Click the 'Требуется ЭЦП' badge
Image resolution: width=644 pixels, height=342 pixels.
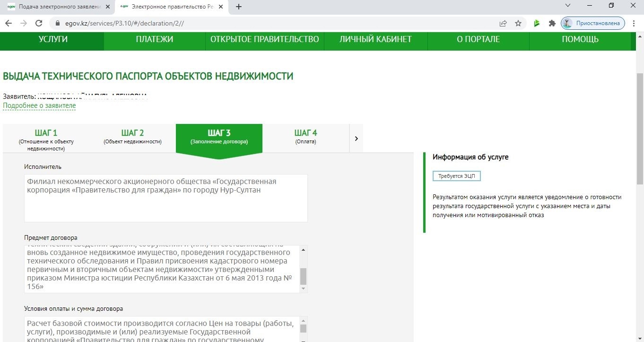457,176
